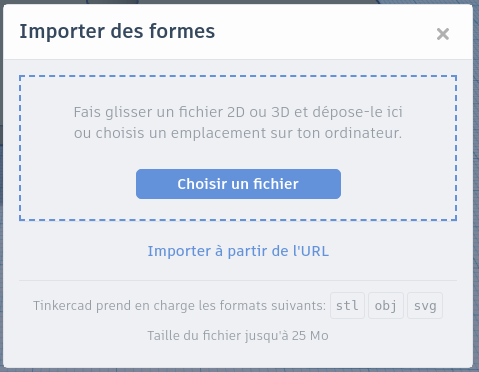Click the word URL in the import link
Image resolution: width=479 pixels, height=372 pixels.
click(x=315, y=251)
